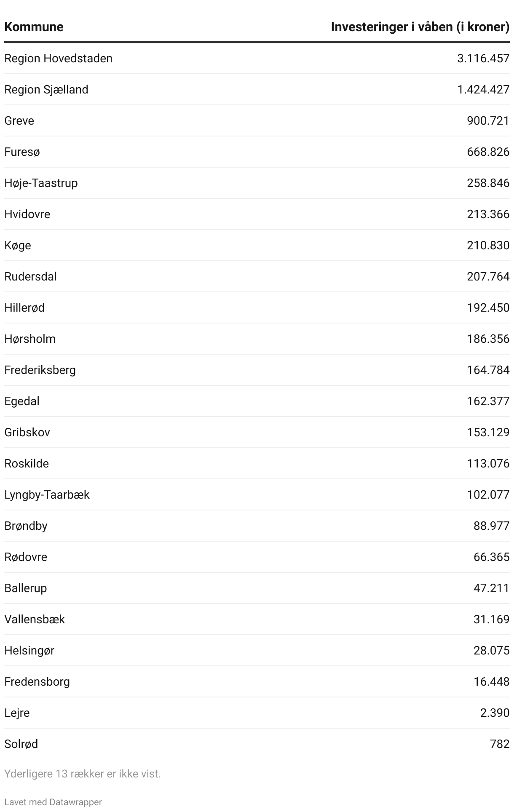This screenshot has height=812, width=514.
Task: Click the Investeringer i våben column header
Action: (x=420, y=27)
